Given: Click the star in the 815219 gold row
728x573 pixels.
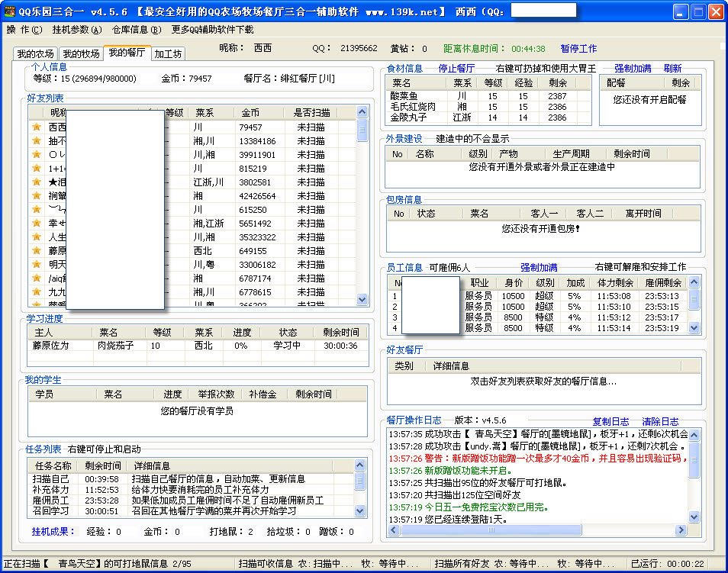Looking at the screenshot, I should click(x=36, y=169).
